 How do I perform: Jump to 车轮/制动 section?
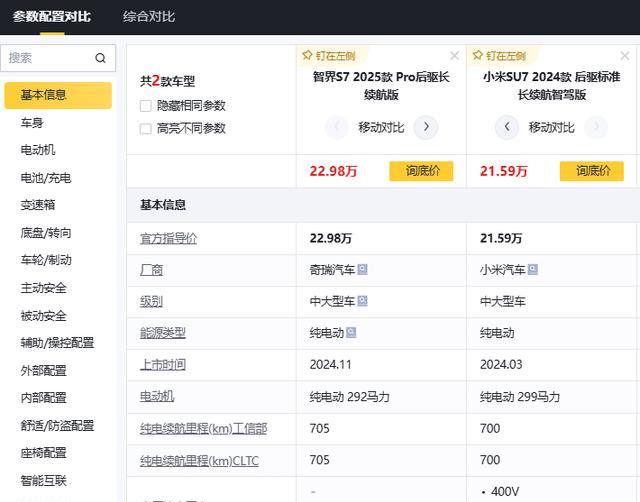tap(46, 260)
